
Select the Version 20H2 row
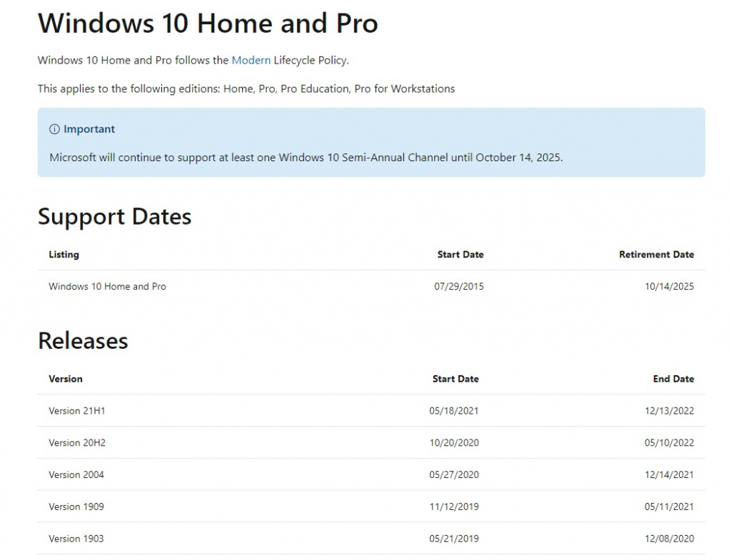pyautogui.click(x=77, y=443)
